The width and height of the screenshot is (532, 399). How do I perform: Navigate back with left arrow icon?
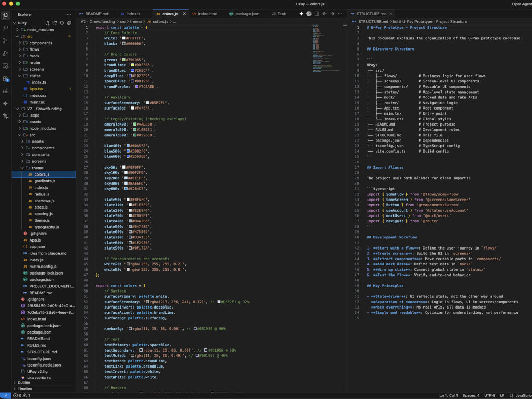click(x=325, y=14)
